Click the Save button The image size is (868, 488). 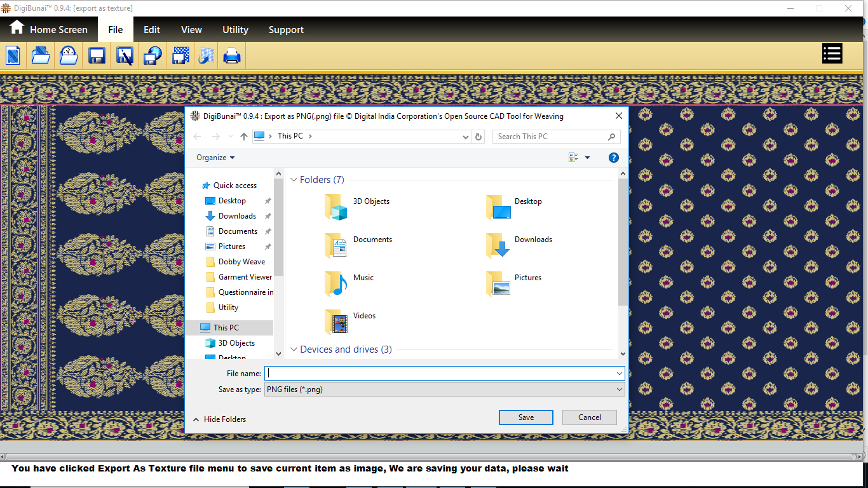click(x=526, y=417)
